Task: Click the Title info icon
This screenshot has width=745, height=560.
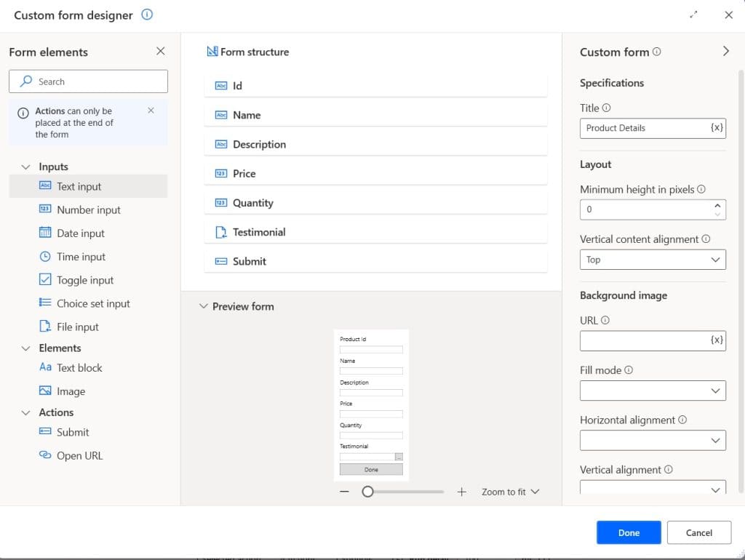Action: [606, 108]
